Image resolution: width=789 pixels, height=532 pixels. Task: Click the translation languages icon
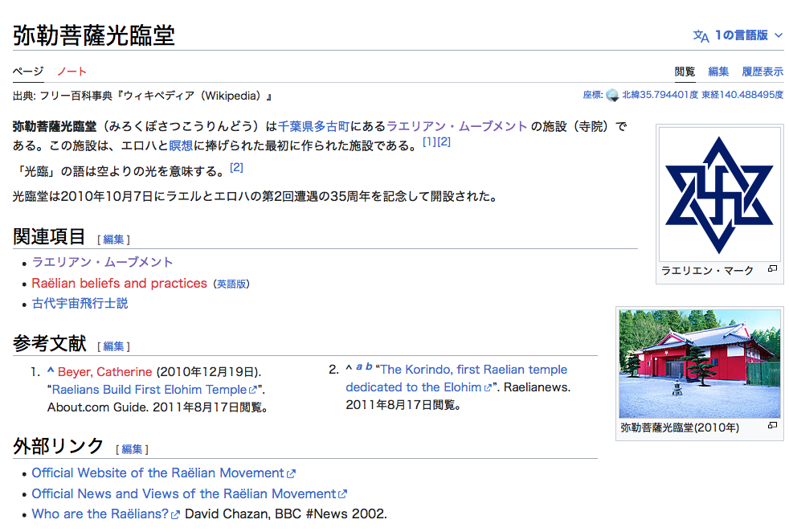pos(701,36)
